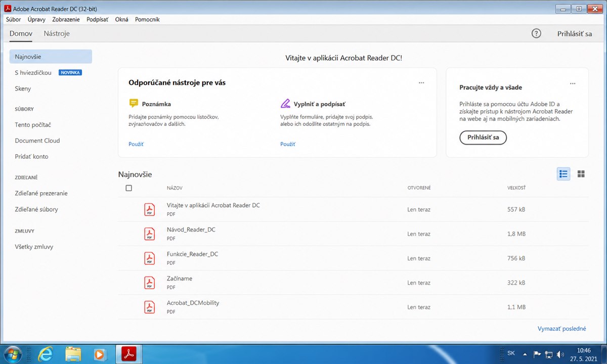
Task: Open the Súbor menu
Action: click(14, 19)
